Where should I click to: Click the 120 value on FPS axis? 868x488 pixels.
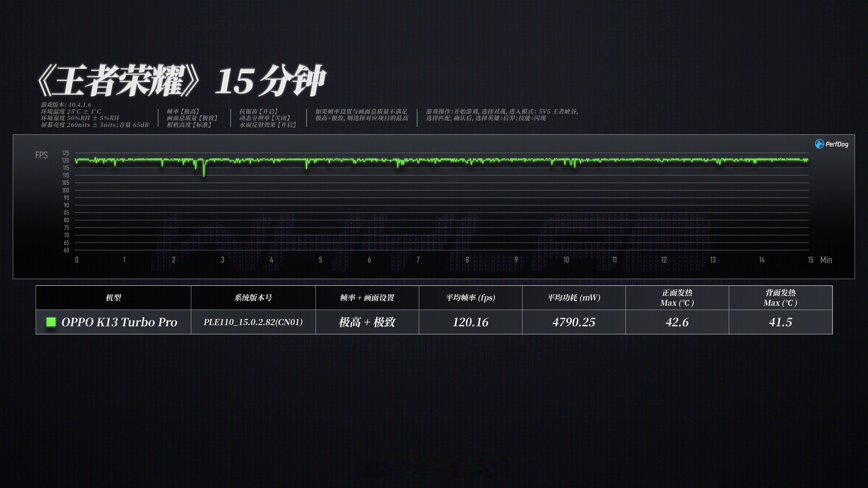point(65,160)
